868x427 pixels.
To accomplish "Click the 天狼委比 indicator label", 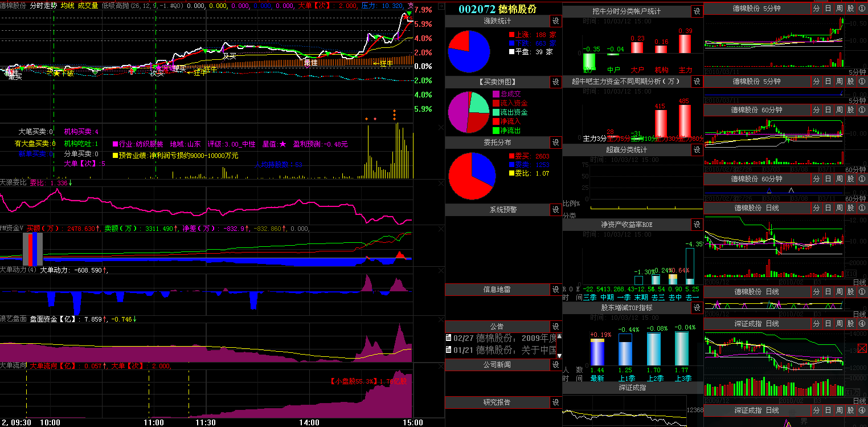I will [14, 183].
